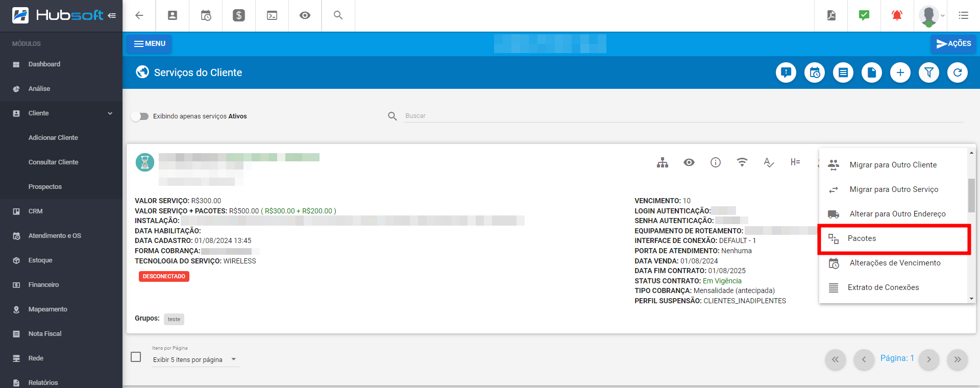Open the client contact card icon
Screen dimensions: 980x388
click(x=173, y=15)
